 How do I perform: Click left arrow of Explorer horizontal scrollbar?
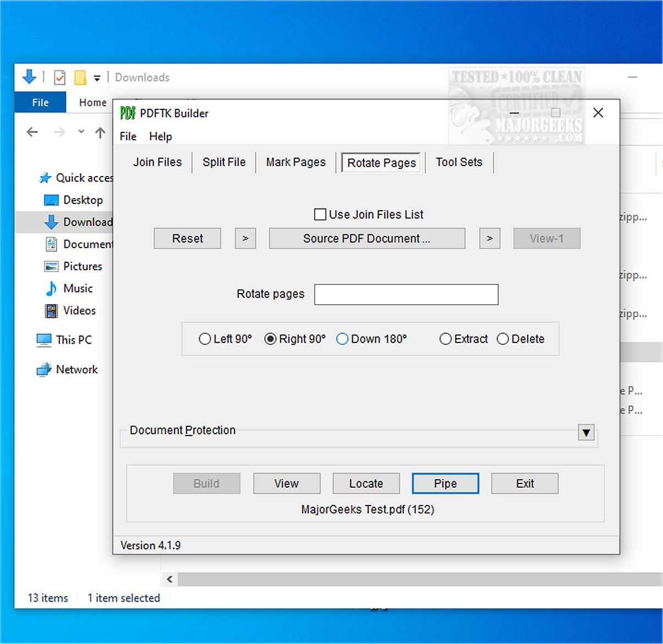point(169,579)
